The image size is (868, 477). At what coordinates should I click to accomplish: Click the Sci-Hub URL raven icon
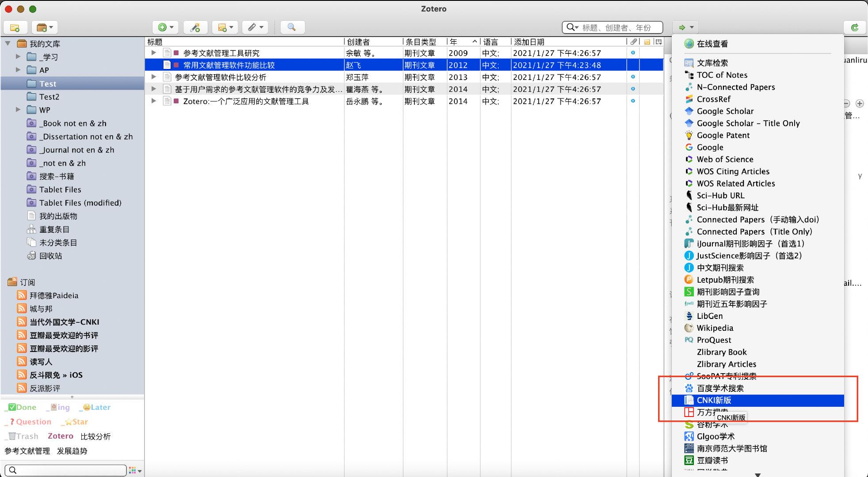pos(689,195)
